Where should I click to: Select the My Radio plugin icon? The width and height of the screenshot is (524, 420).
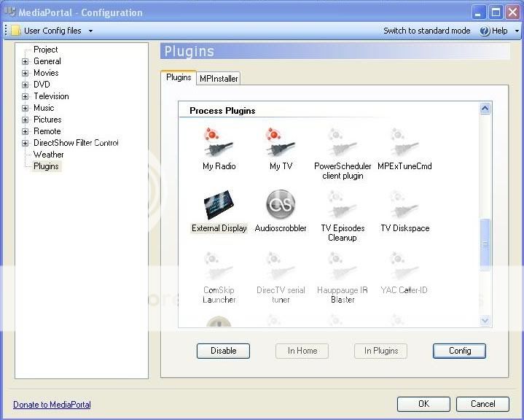coord(219,143)
